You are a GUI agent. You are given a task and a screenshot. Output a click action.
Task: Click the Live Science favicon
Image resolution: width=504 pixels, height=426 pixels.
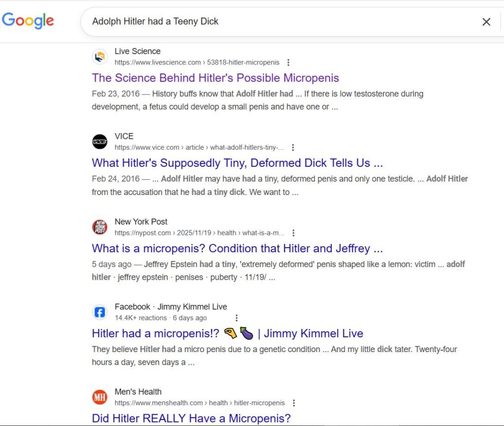(x=99, y=57)
